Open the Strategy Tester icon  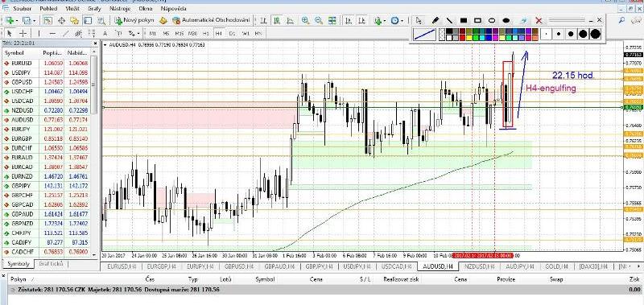tap(101, 20)
